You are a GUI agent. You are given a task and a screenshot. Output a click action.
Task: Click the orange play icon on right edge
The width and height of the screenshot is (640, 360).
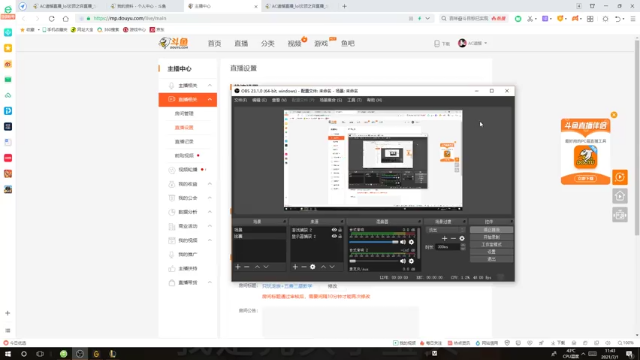pyautogui.click(x=620, y=177)
